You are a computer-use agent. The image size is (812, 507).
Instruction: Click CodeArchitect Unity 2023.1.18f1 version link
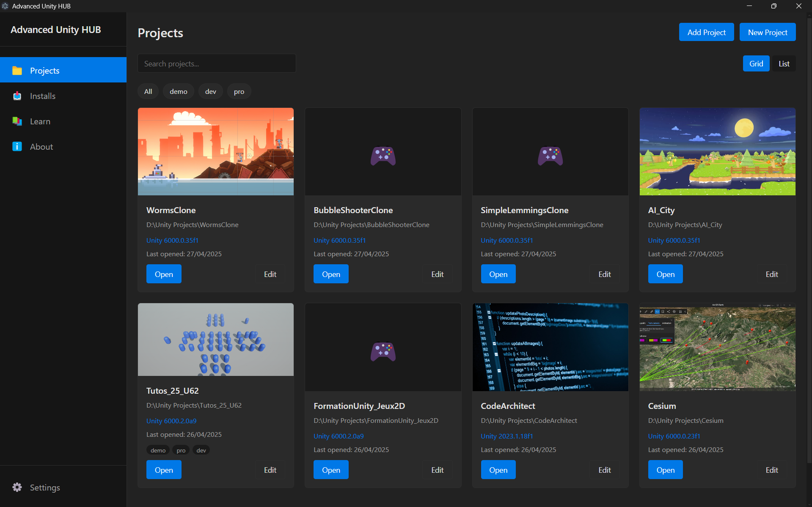[506, 436]
